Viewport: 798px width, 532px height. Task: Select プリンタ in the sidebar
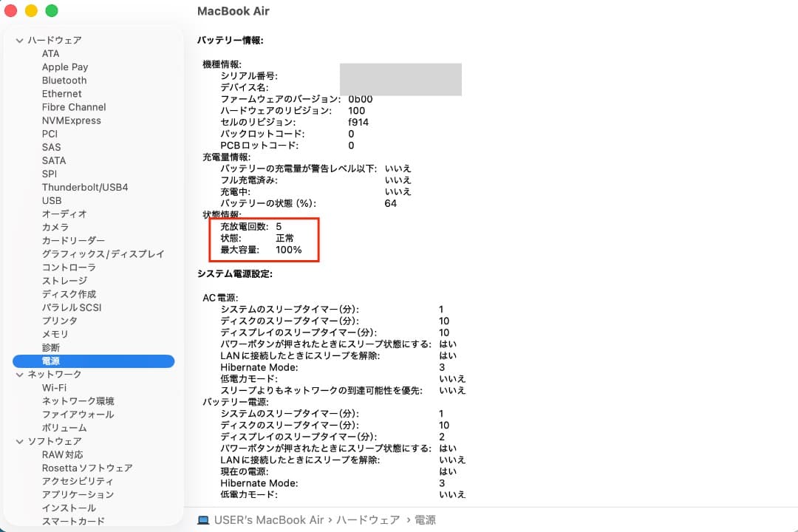tap(60, 321)
